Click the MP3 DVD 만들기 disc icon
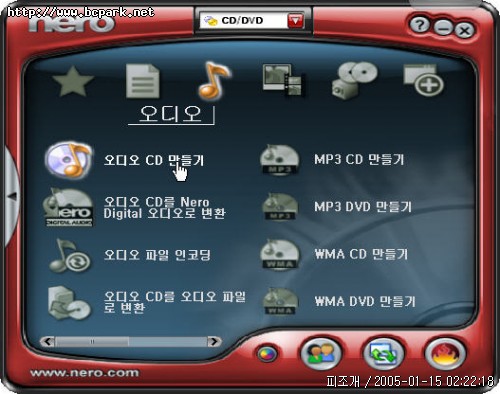Viewport: 500px width, 394px height. click(x=280, y=207)
